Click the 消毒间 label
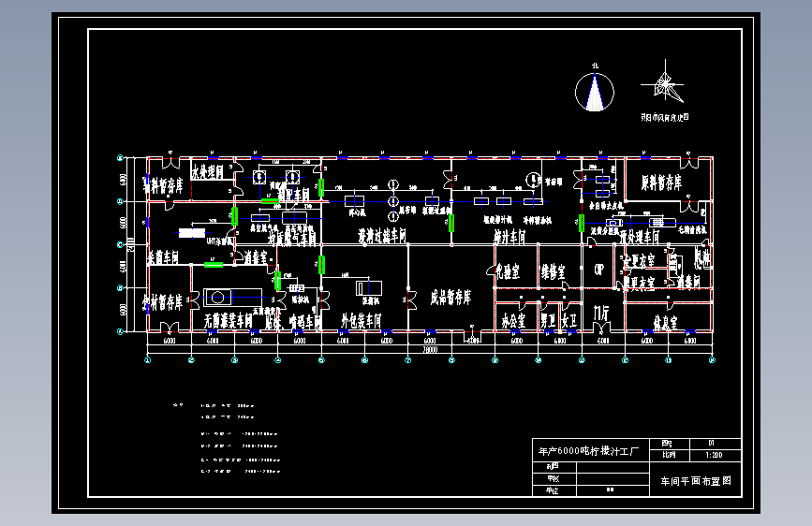 [688, 282]
